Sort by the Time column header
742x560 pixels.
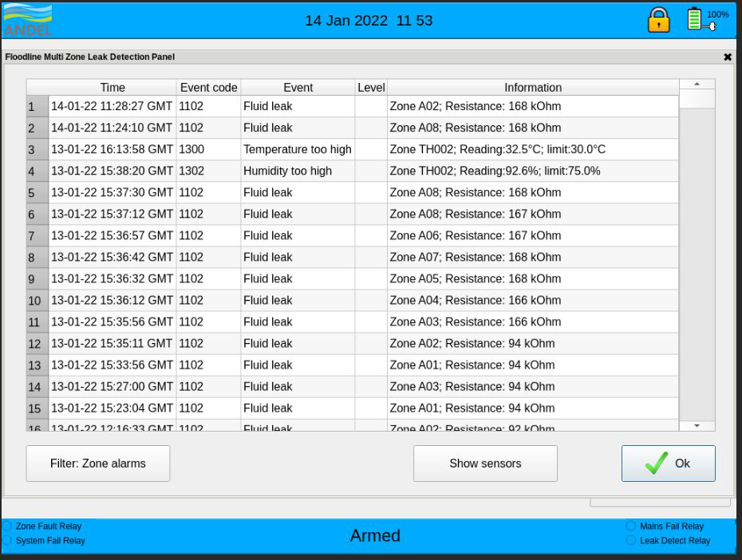point(112,88)
